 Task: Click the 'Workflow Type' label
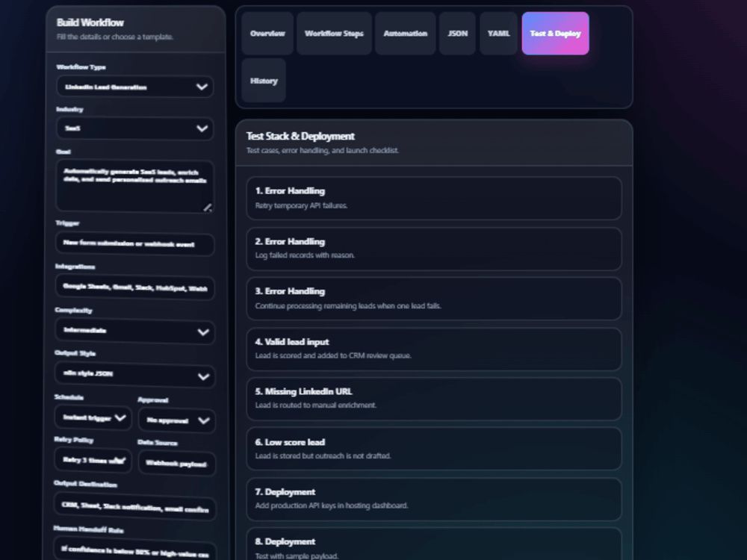pyautogui.click(x=81, y=67)
